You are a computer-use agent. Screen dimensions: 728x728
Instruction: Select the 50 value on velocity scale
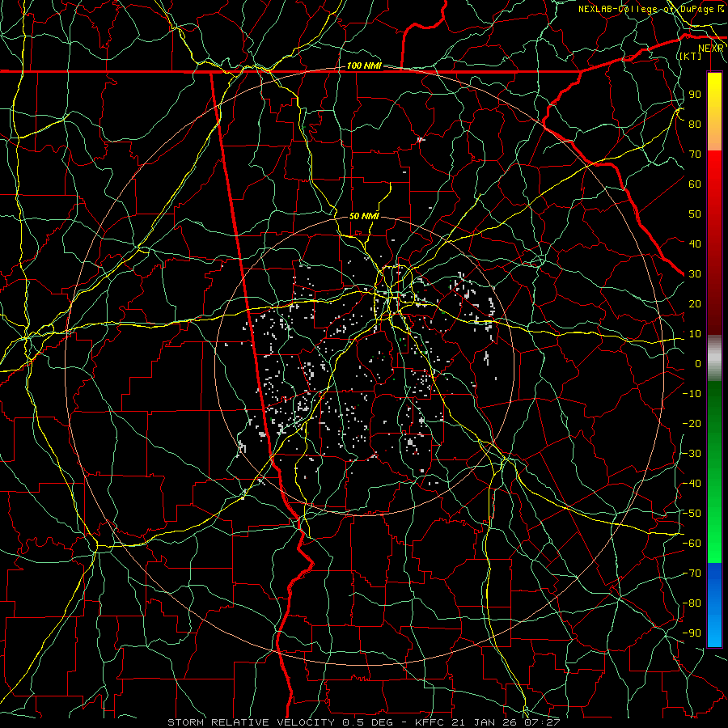(x=695, y=214)
